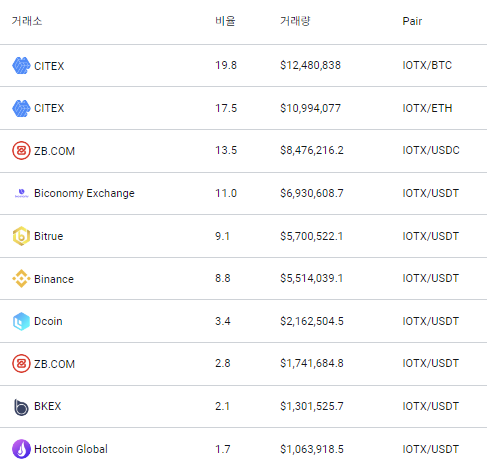
Task: Select the IOTX/BTC pair on CITEX
Action: coord(427,65)
